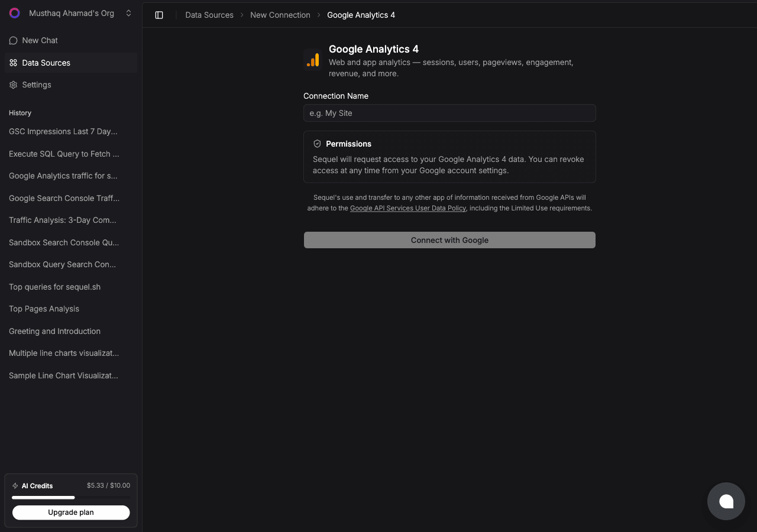Click Connect with Google button
Viewport: 757px width, 532px height.
tap(449, 240)
